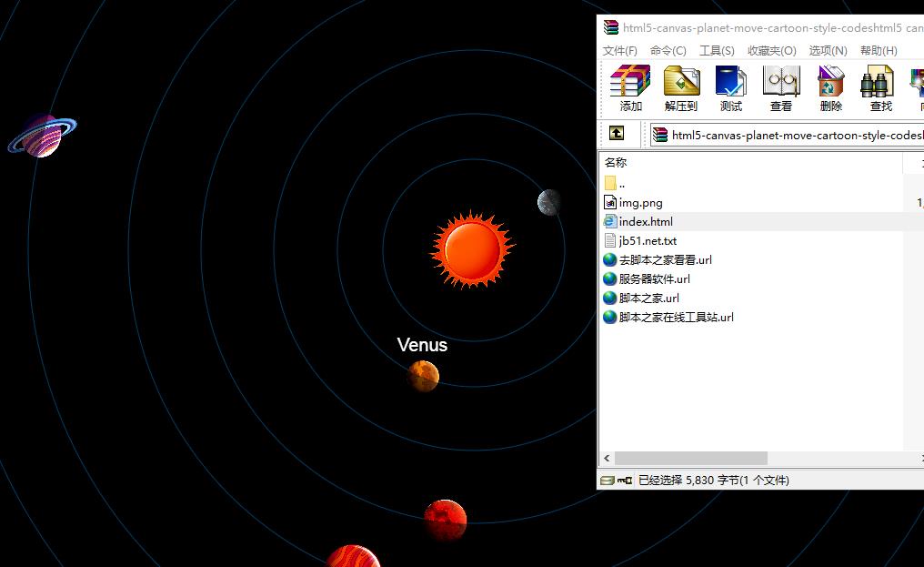The height and width of the screenshot is (567, 924).
Task: Click the sun in the planet animation
Action: [472, 249]
